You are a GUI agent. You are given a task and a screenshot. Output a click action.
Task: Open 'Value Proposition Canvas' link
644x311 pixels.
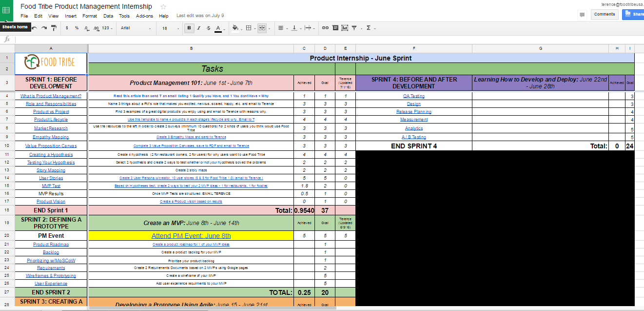[51, 146]
